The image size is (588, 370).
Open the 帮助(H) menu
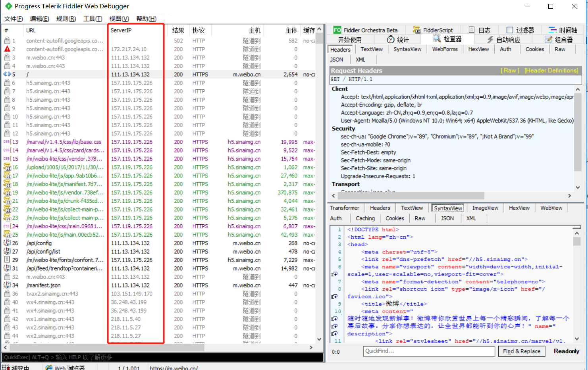tap(146, 19)
